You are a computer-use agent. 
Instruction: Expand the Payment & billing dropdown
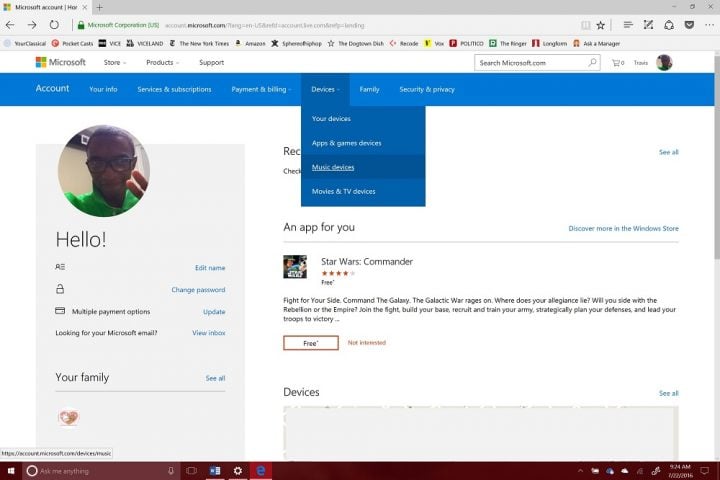pyautogui.click(x=261, y=89)
